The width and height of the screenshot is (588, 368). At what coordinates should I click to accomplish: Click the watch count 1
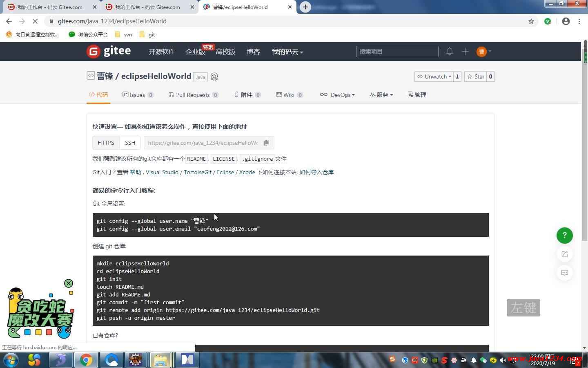pyautogui.click(x=457, y=76)
